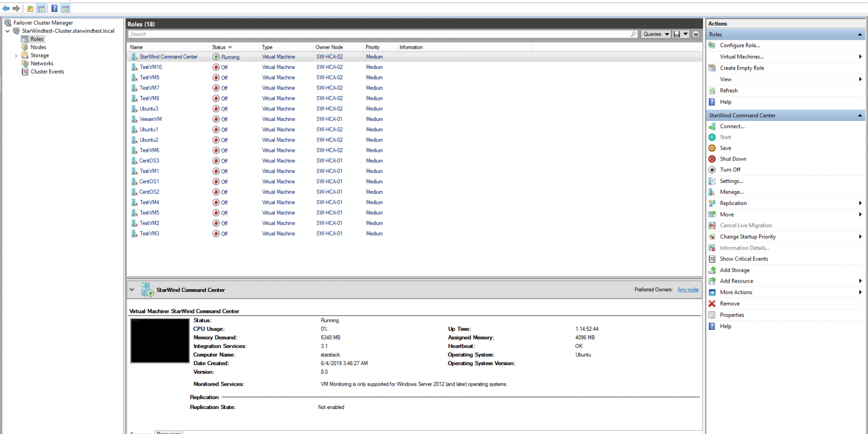
Task: Toggle the show/hide action pane icon
Action: pos(65,9)
